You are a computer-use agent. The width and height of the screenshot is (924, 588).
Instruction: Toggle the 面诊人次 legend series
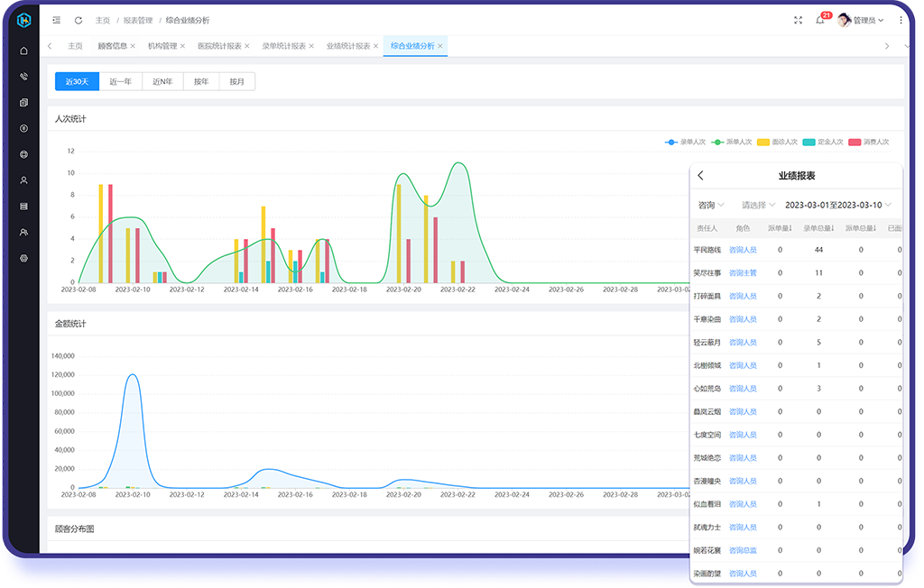click(x=777, y=142)
